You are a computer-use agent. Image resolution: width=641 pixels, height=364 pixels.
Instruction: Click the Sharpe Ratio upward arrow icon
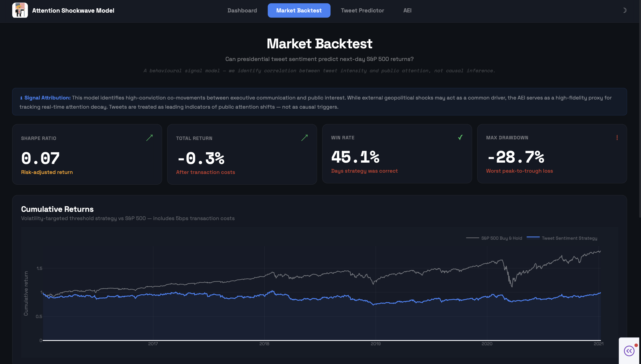pyautogui.click(x=149, y=138)
